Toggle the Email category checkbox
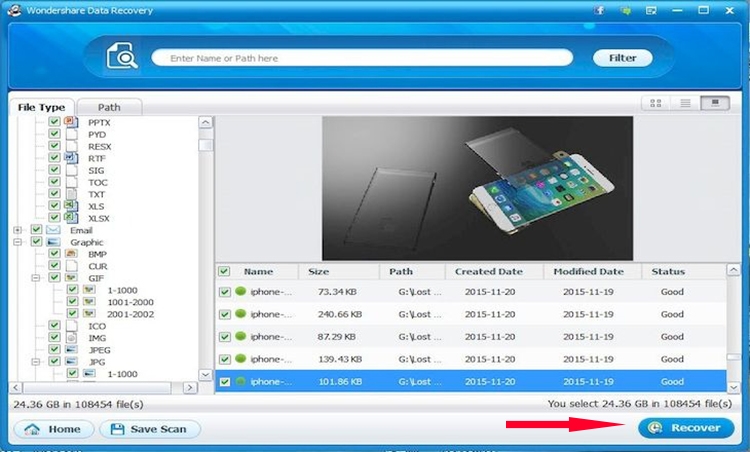 (36, 230)
